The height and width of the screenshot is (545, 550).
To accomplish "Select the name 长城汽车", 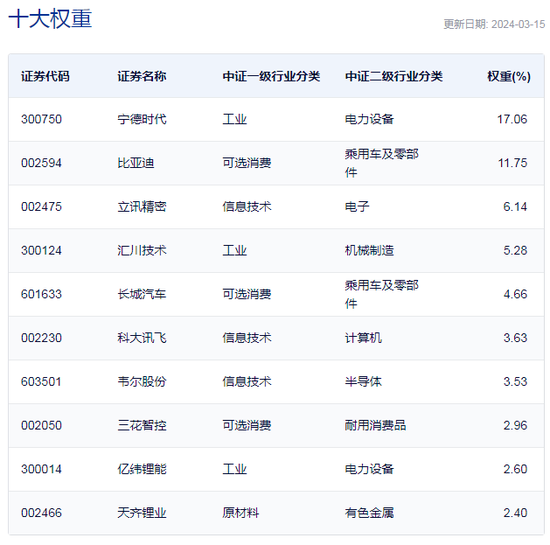I will (142, 294).
